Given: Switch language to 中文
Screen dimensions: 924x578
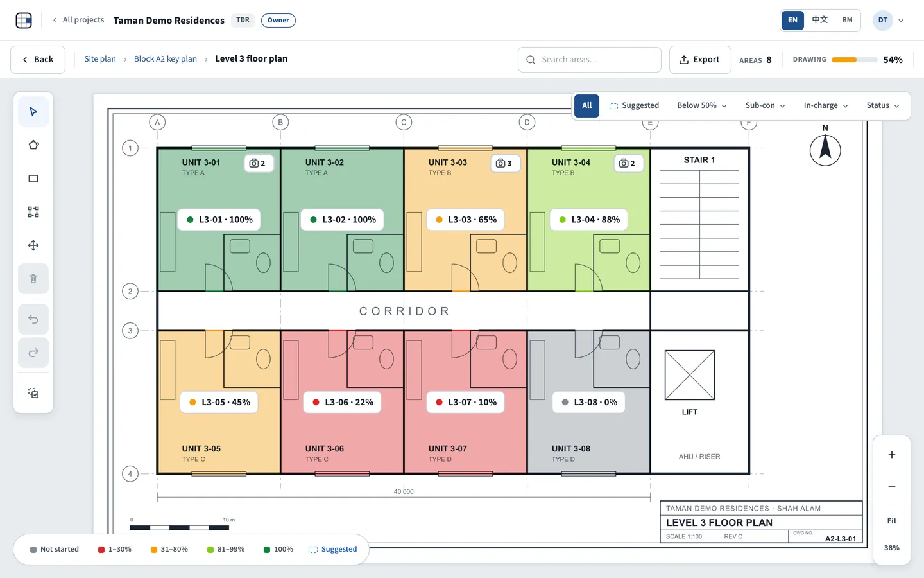Looking at the screenshot, I should point(820,20).
